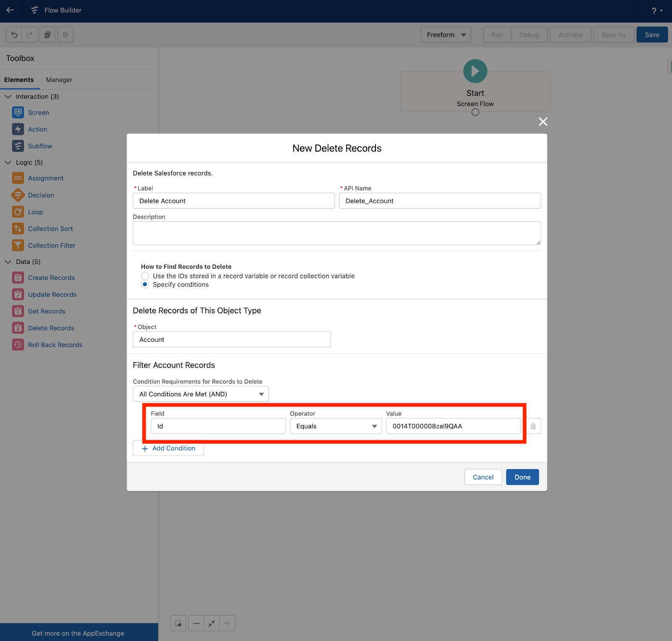
Task: Select the Create Records element icon
Action: pyautogui.click(x=18, y=277)
